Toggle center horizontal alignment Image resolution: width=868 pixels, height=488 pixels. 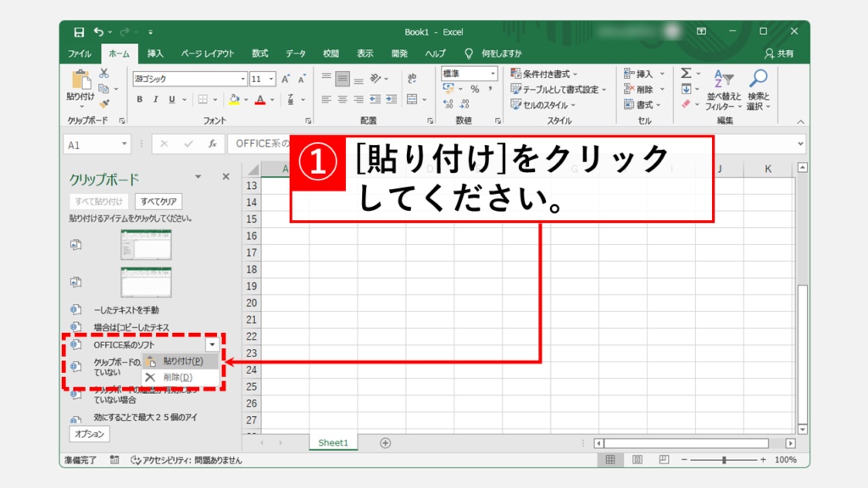342,99
